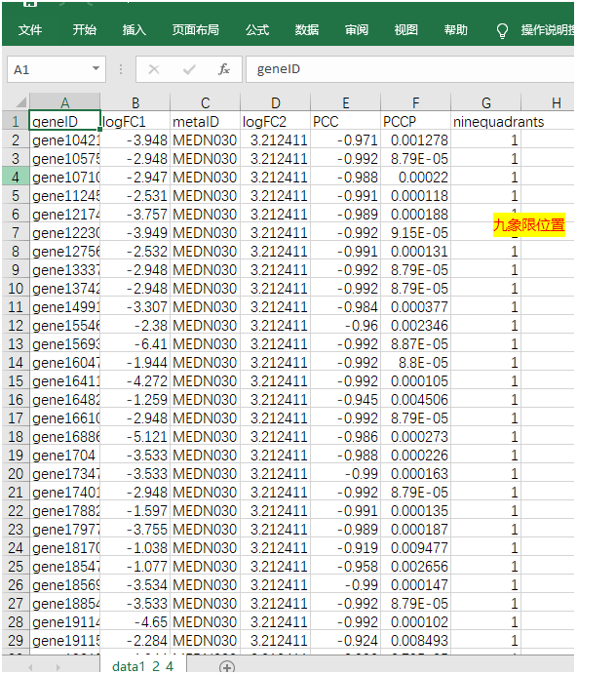The image size is (616, 675).
Task: Click cell with value -6.41
Action: point(135,343)
